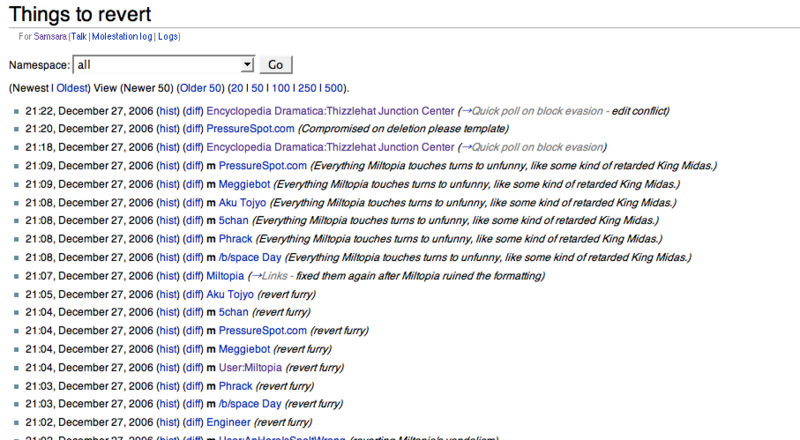
Task: Open diff for the 21:07 Miltopia edit
Action: point(192,275)
